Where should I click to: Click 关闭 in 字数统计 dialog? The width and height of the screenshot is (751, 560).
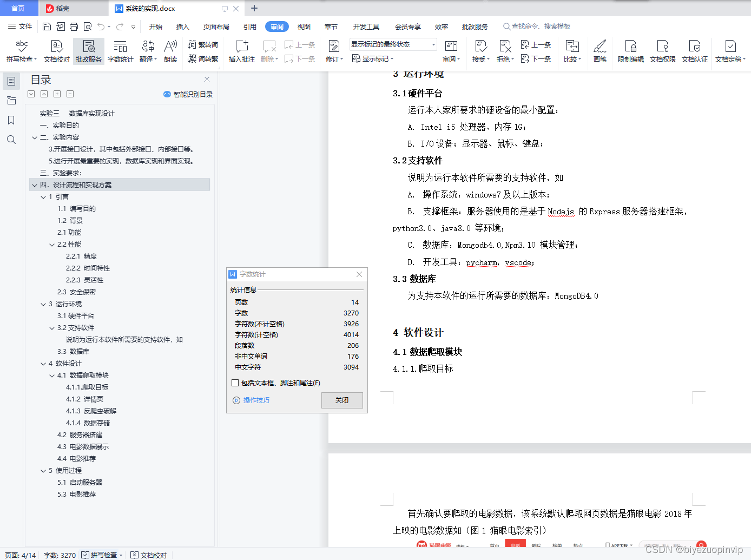[x=342, y=400]
